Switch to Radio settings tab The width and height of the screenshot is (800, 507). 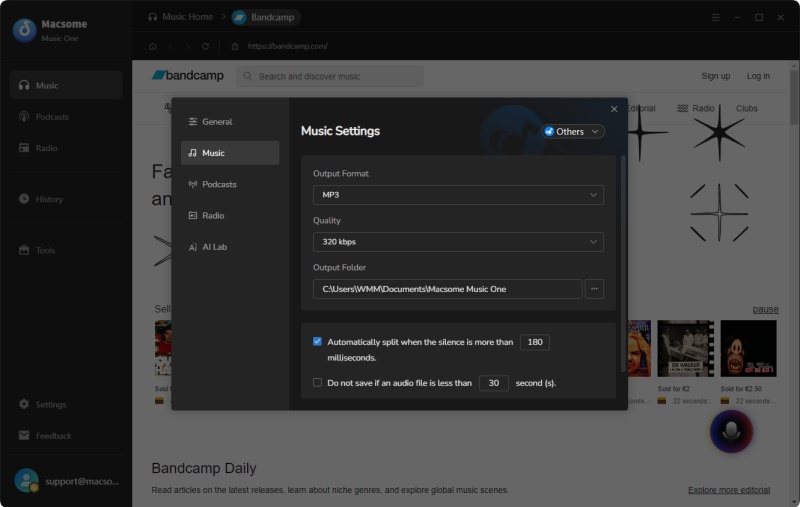(230, 215)
